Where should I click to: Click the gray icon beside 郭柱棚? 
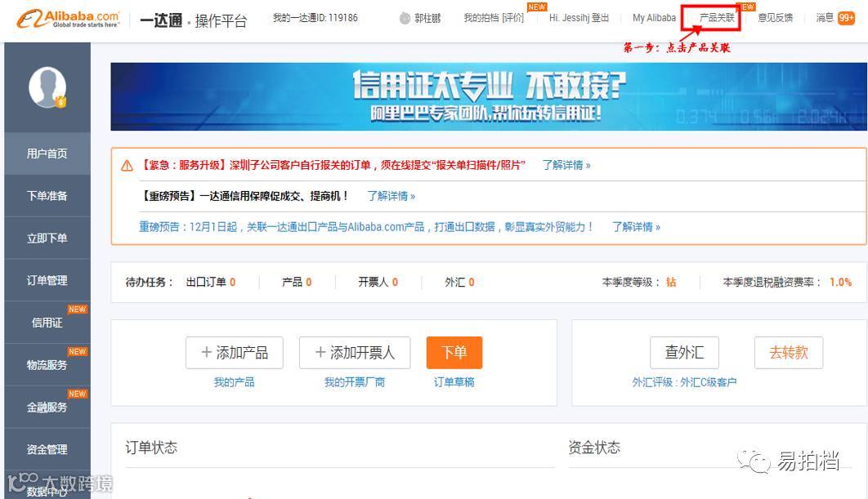tap(405, 18)
